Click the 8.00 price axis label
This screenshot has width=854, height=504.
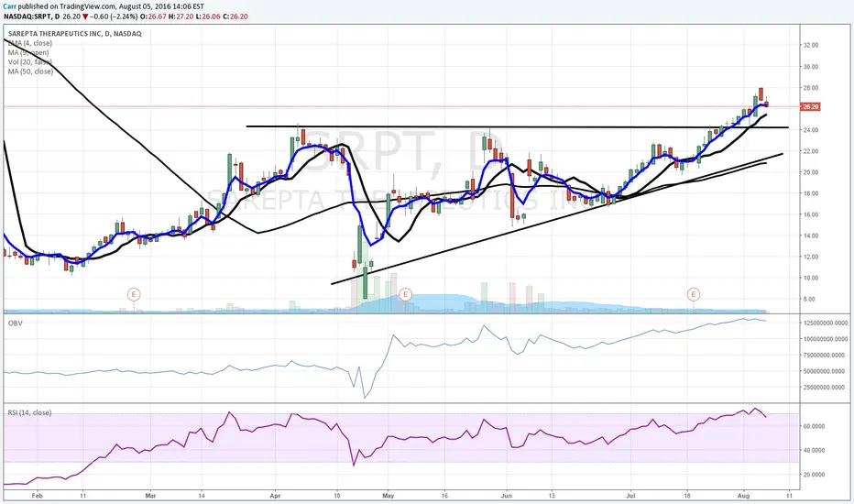809,299
